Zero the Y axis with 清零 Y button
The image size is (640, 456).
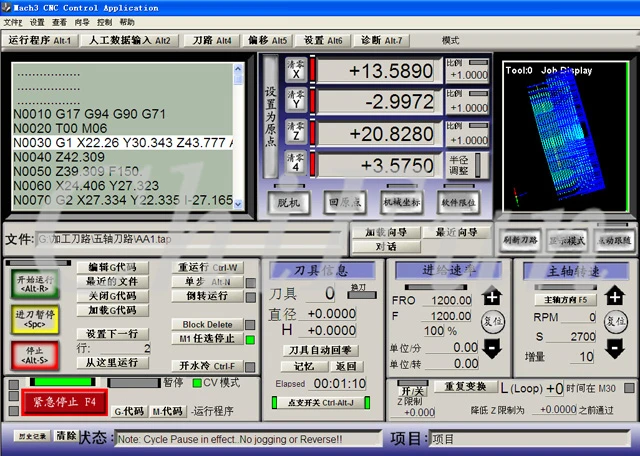pos(296,101)
